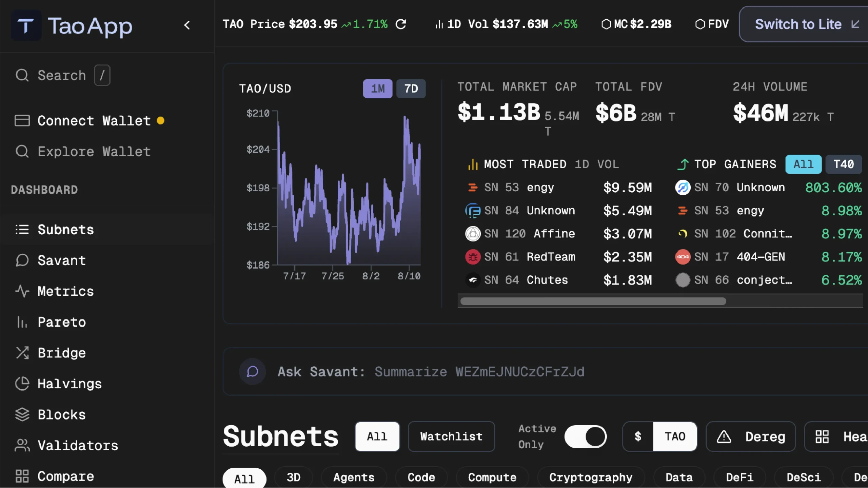Switch the currency display to TAO
This screenshot has width=868, height=488.
[x=675, y=436]
